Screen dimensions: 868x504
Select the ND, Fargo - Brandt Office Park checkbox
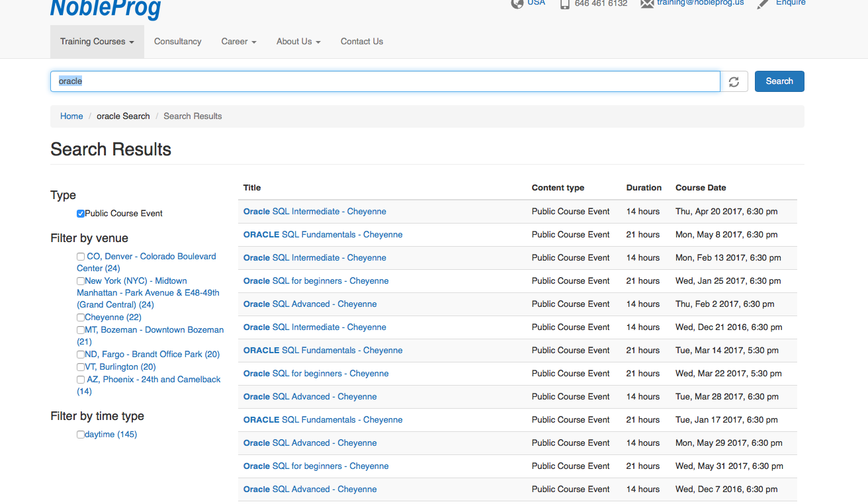(81, 355)
